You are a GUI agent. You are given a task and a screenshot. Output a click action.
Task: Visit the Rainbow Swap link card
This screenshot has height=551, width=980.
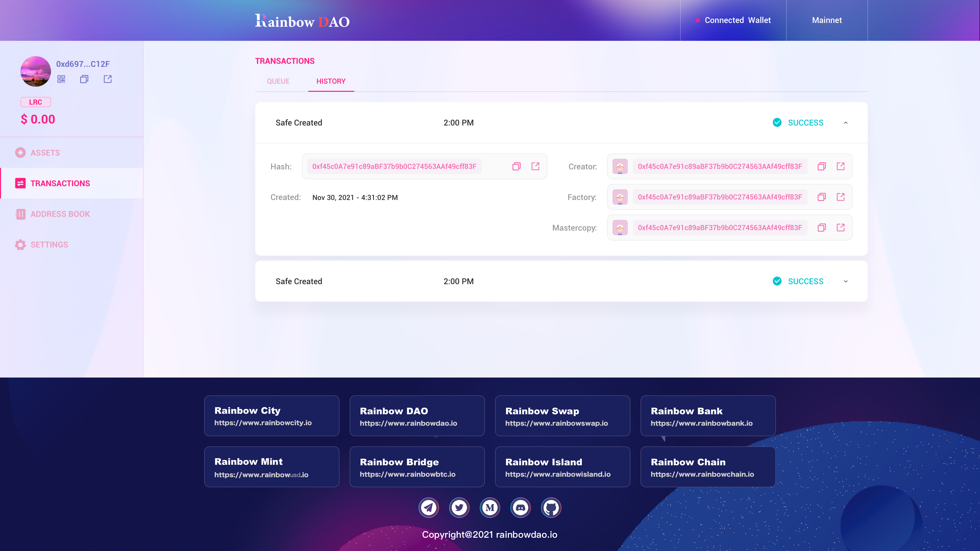click(x=562, y=416)
